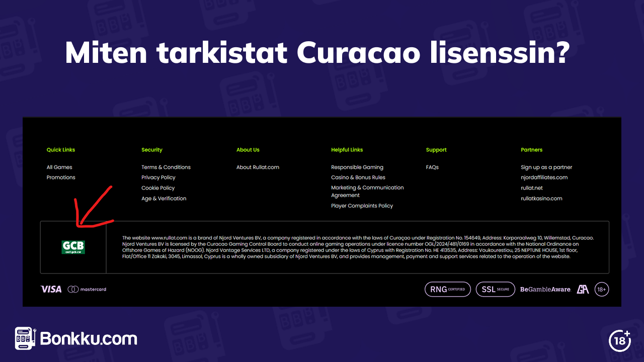
Task: Click the mastercard payment logo
Action: pos(87,289)
